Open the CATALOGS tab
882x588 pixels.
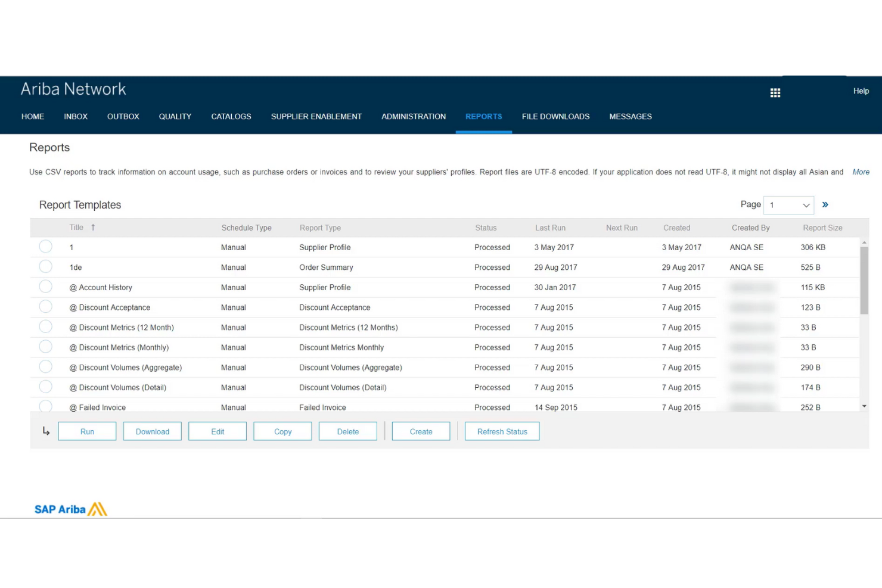click(x=231, y=117)
